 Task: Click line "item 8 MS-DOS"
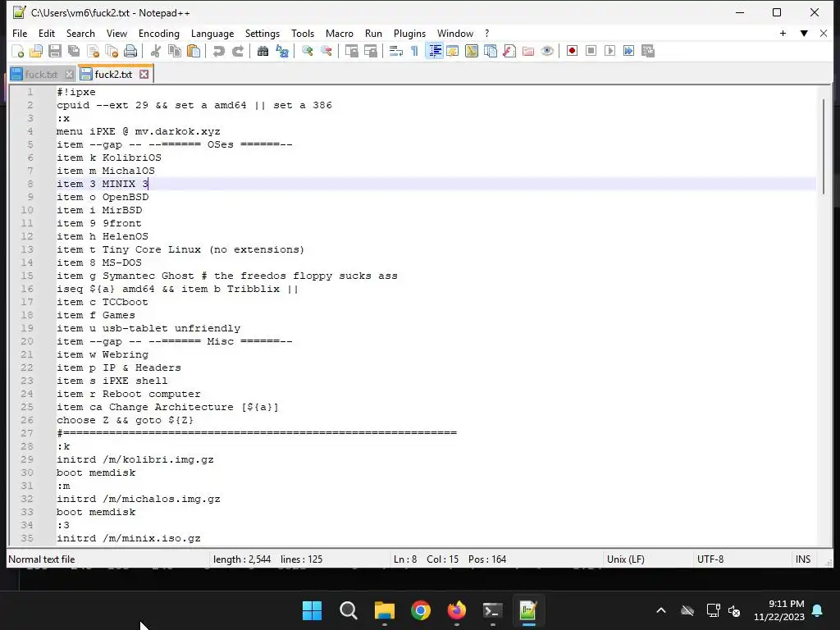(99, 262)
